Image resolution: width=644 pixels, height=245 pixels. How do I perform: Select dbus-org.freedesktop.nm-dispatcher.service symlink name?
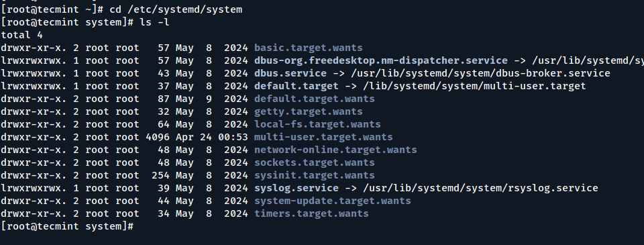click(x=381, y=61)
